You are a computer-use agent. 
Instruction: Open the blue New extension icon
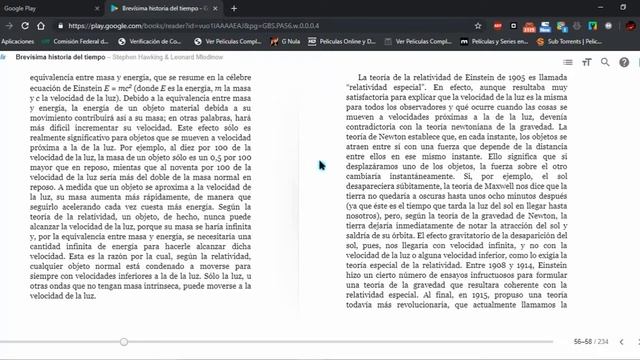[545, 27]
